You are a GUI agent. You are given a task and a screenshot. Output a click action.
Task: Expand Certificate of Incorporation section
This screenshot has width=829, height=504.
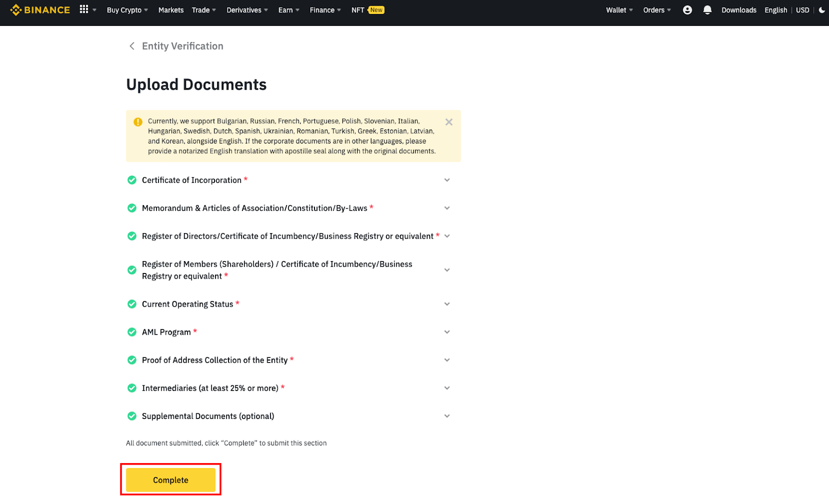point(447,180)
